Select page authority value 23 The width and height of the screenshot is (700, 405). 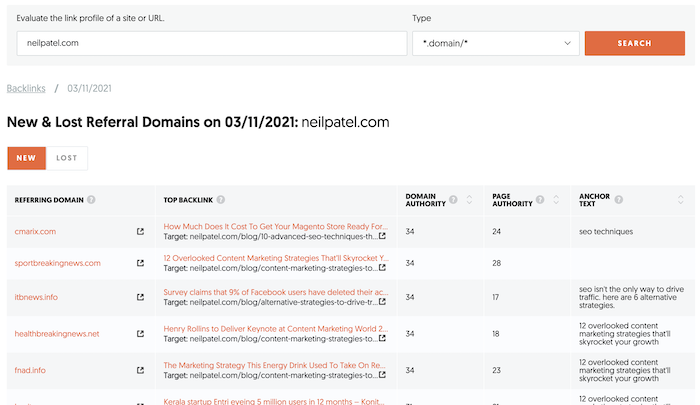click(496, 370)
